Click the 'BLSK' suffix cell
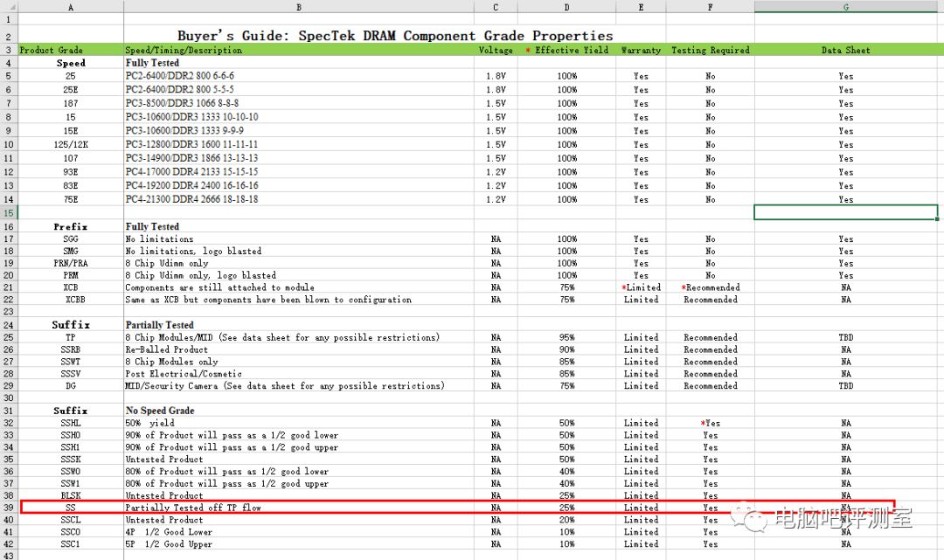This screenshot has width=944, height=560. pyautogui.click(x=71, y=495)
